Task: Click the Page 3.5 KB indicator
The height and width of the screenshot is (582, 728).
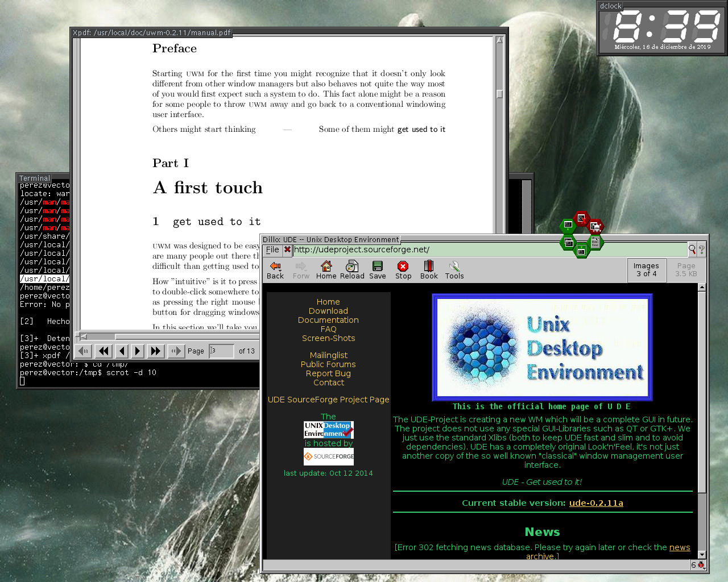Action: click(686, 270)
